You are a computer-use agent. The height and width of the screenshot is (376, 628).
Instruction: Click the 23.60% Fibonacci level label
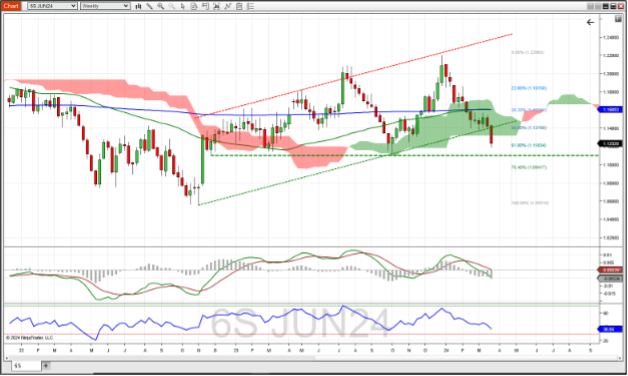click(x=529, y=88)
